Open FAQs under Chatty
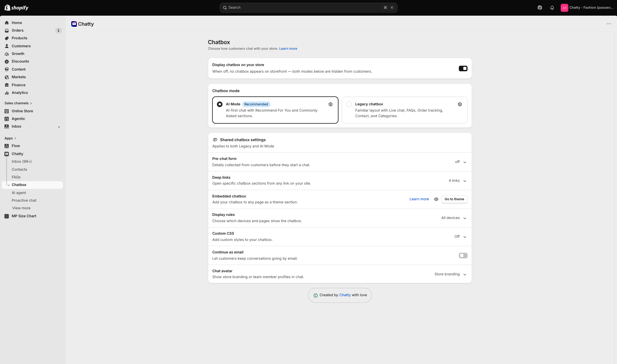617x364 pixels. point(16,177)
